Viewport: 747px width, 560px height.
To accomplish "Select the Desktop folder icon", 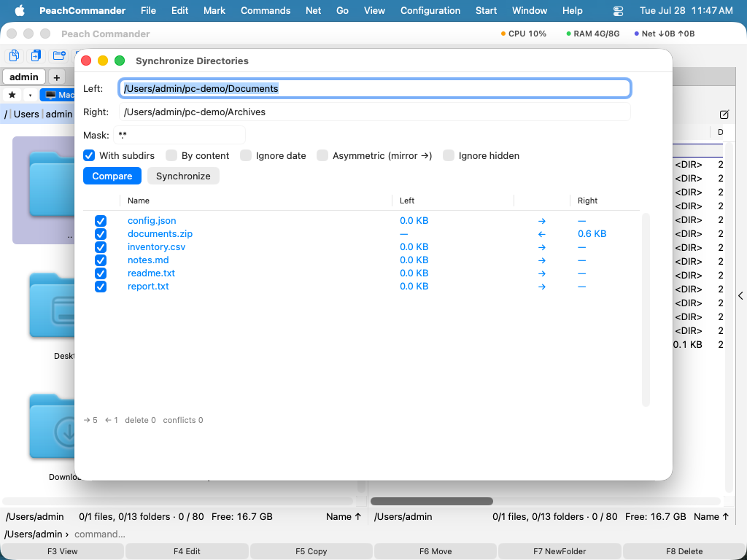I will point(53,305).
